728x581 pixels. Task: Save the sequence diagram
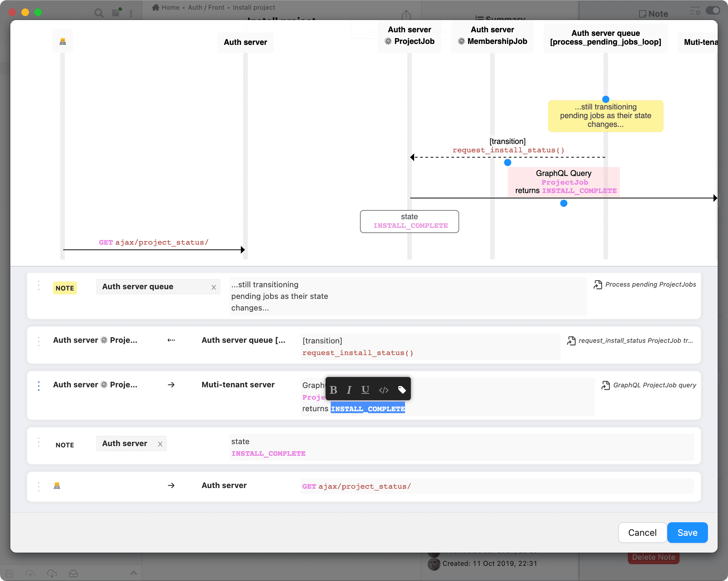click(687, 532)
